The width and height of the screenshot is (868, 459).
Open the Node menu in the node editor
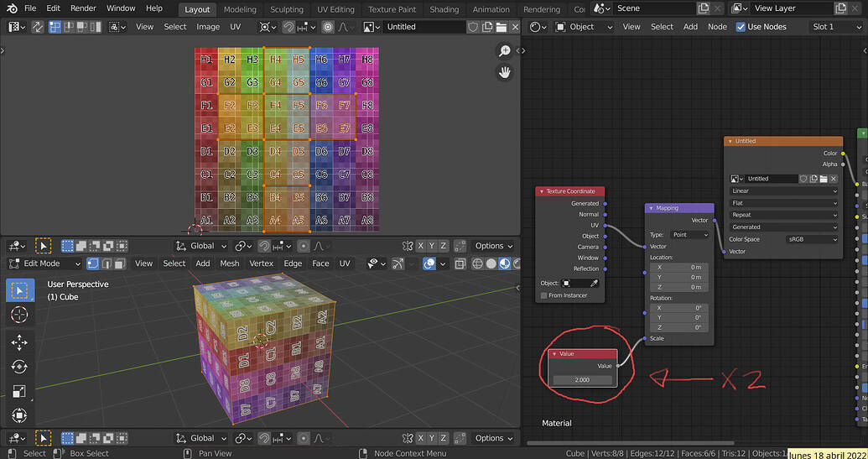tap(717, 27)
